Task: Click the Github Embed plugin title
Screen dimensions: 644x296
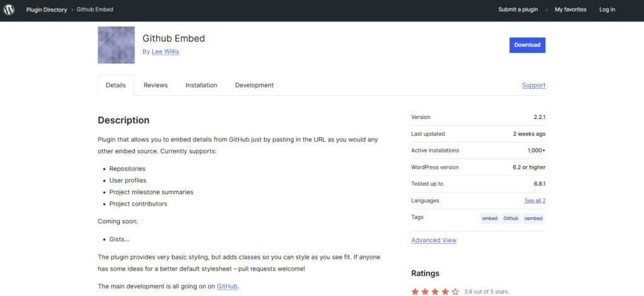Action: point(174,38)
